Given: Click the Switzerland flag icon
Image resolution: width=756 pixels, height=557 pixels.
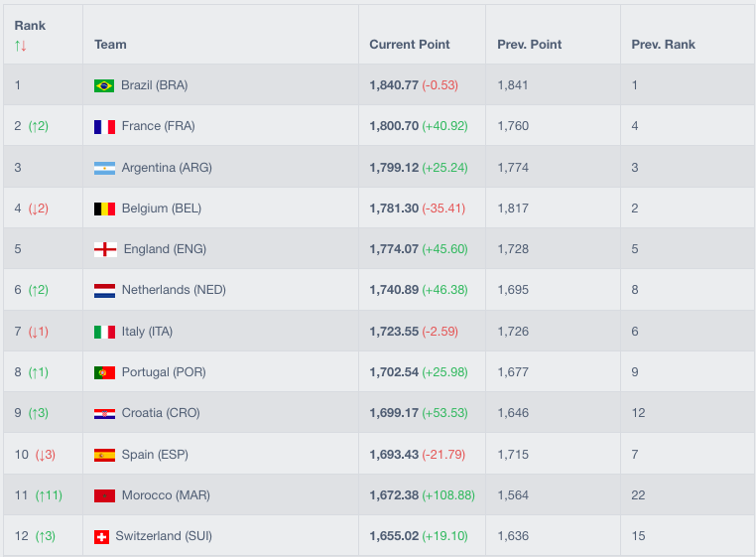Looking at the screenshot, I should click(100, 536).
